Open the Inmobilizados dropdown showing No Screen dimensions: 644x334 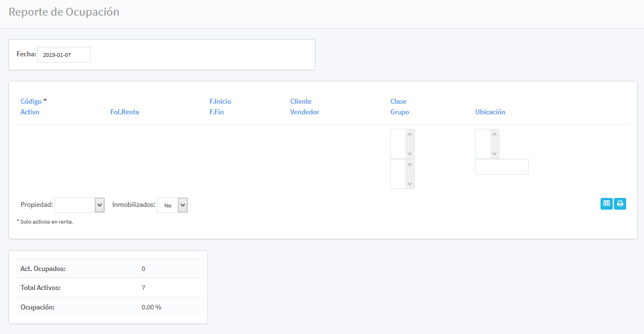click(x=172, y=205)
